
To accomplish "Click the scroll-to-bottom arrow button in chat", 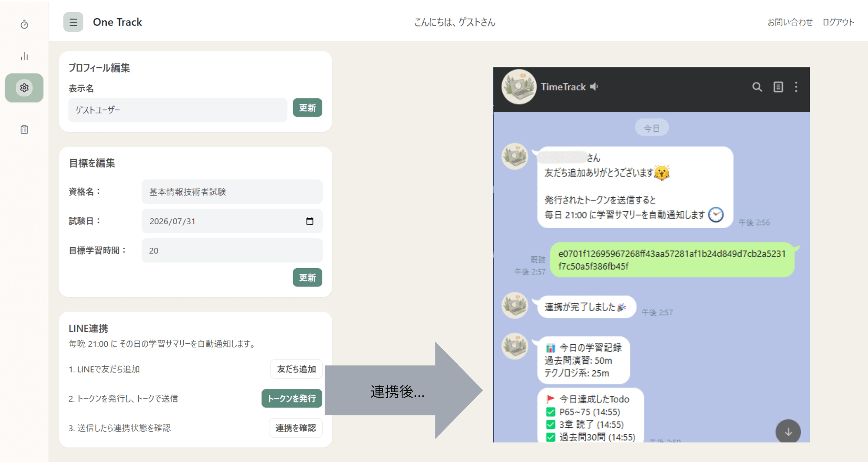I will [x=788, y=432].
